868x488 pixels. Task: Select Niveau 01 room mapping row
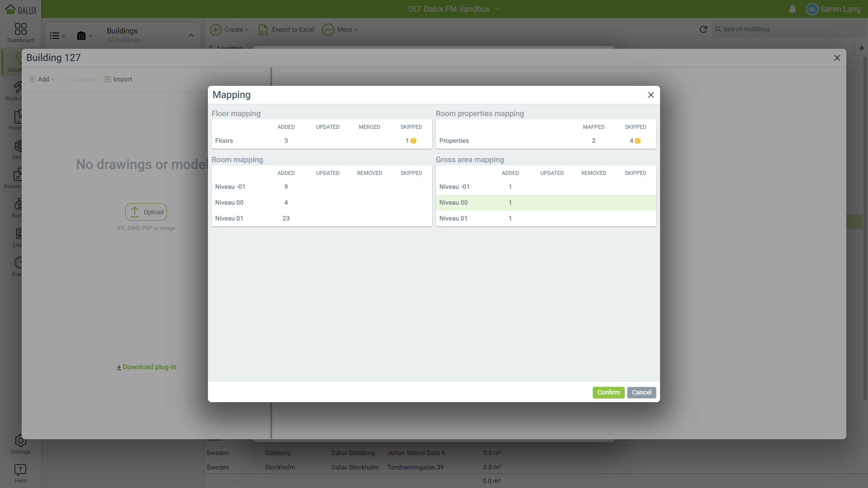[321, 219]
